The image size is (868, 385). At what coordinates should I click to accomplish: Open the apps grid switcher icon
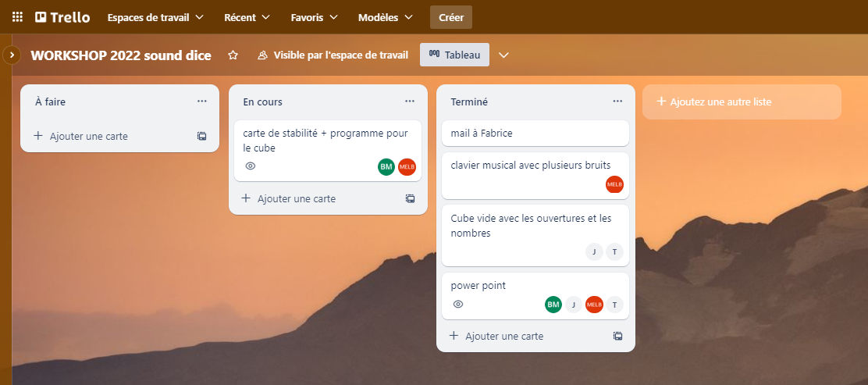17,17
